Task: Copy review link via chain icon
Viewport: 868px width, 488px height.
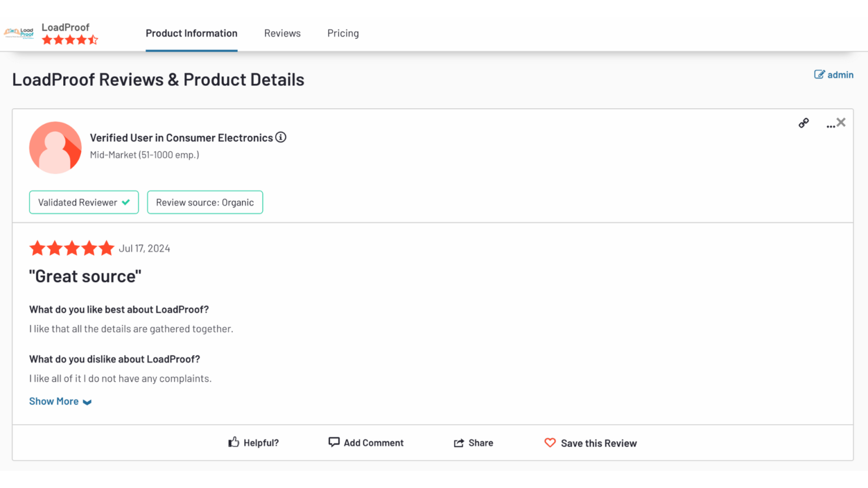Action: (x=804, y=123)
